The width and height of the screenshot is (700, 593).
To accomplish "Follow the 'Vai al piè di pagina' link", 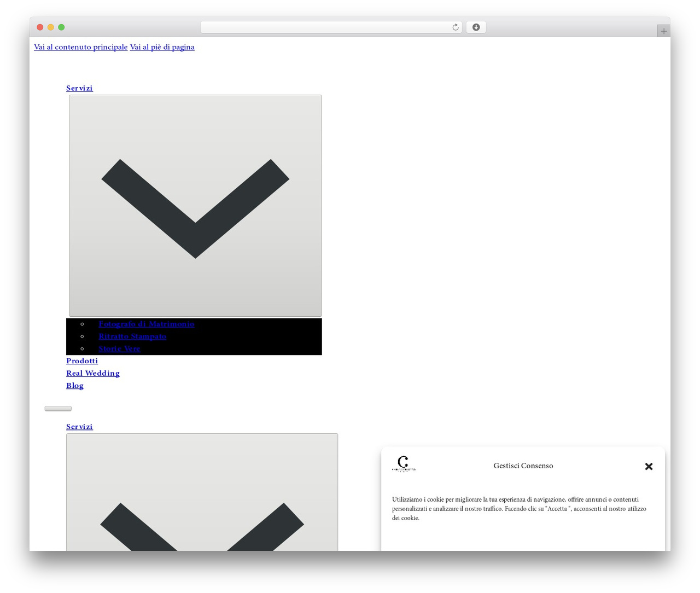I will 162,47.
